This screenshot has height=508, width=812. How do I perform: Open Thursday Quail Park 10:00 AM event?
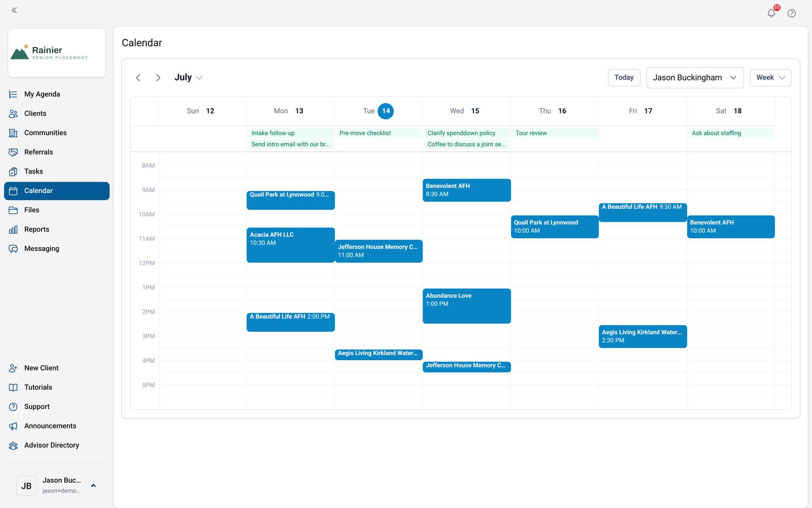[x=554, y=227]
